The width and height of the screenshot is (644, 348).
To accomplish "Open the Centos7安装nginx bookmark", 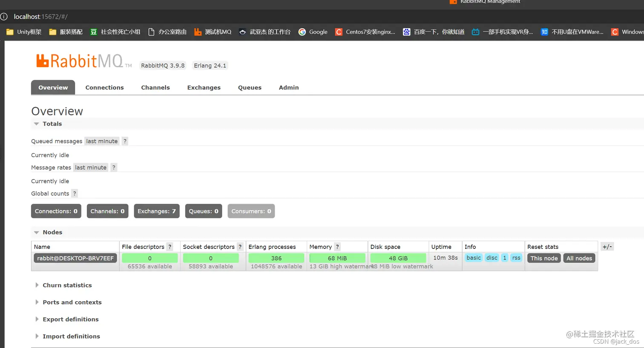I will click(x=365, y=32).
